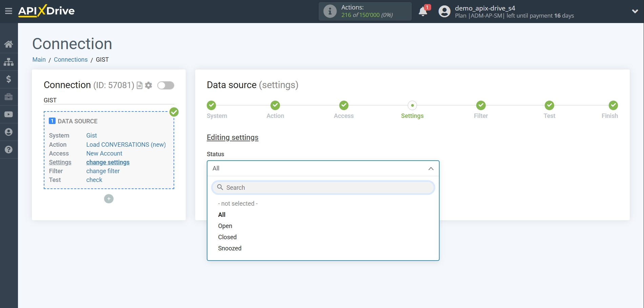
Task: Open the Home icon in the sidebar
Action: (9, 44)
